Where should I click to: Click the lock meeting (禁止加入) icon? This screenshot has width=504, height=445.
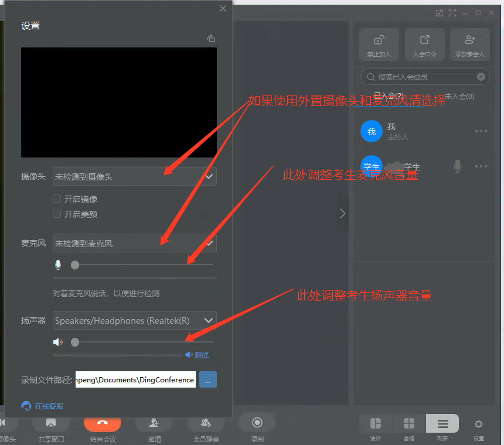click(x=379, y=44)
